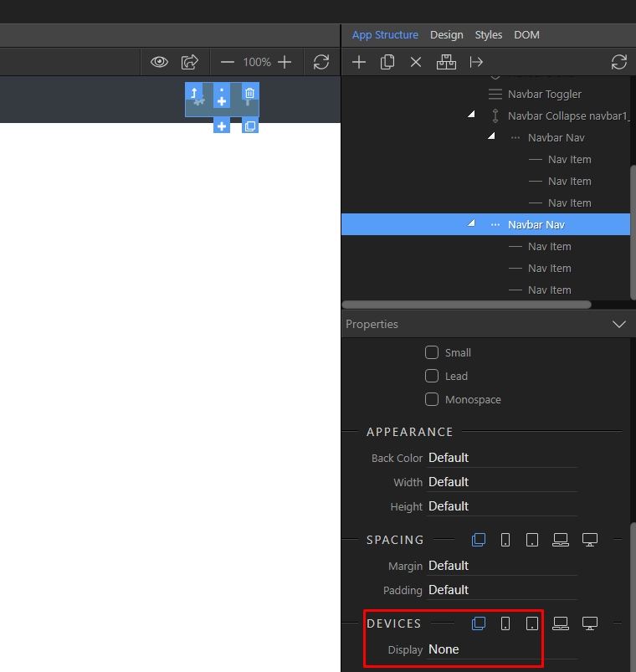Click the trash icon on the canvas selection
Screen dimensions: 636x672
[250, 93]
